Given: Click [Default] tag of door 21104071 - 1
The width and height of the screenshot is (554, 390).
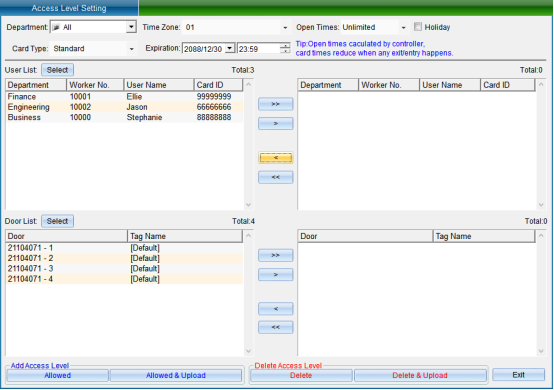Looking at the screenshot, I should pos(145,248).
